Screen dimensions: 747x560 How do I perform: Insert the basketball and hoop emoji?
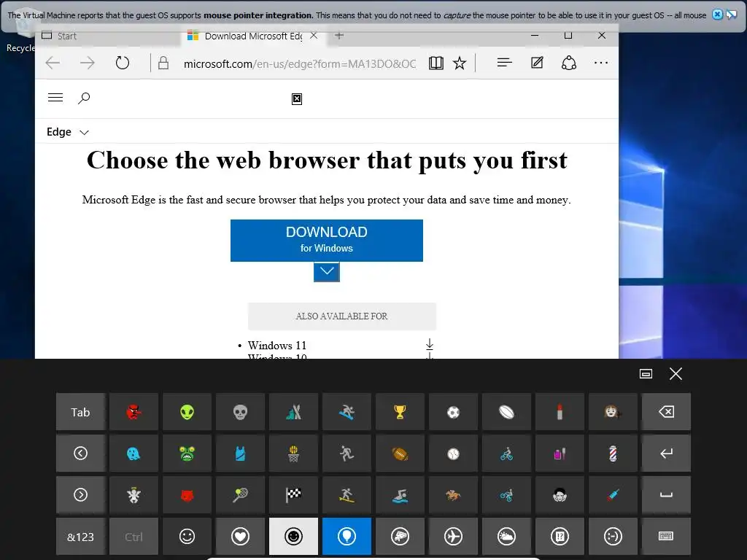tap(293, 454)
